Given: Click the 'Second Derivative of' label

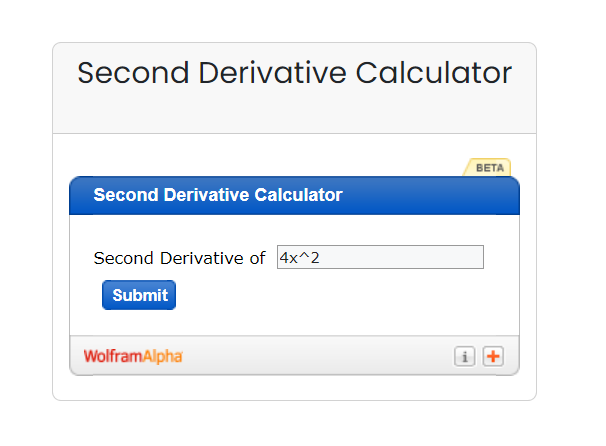Looking at the screenshot, I should 179,258.
